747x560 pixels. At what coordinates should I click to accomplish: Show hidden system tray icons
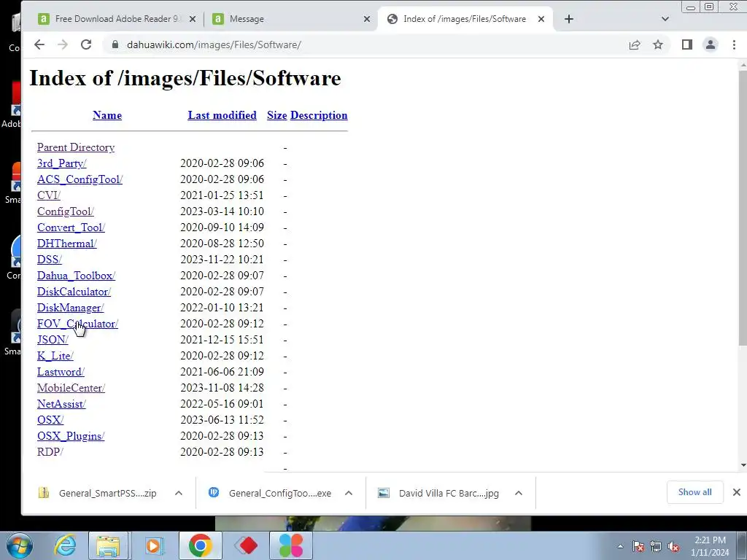pos(620,547)
